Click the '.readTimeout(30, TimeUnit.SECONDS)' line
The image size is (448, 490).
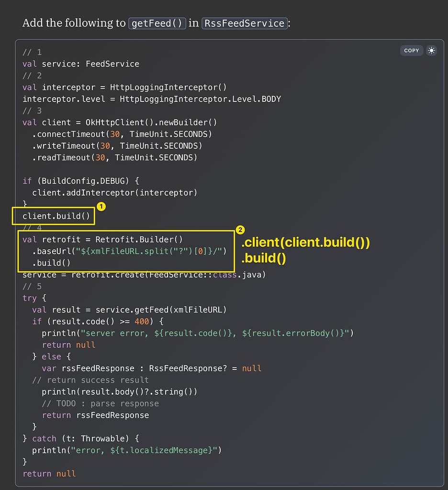coord(115,157)
